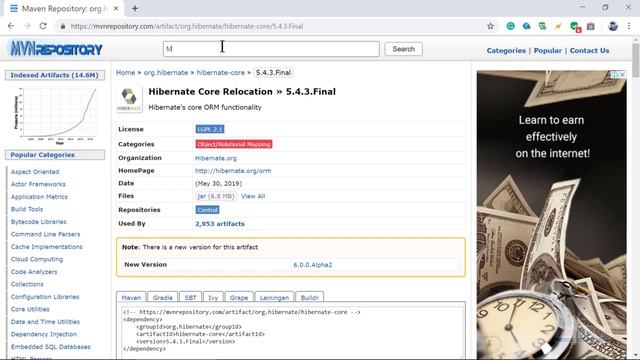The width and height of the screenshot is (640, 360).
Task: Open new version 6.0.0.Alpha2 link
Action: [x=313, y=264]
